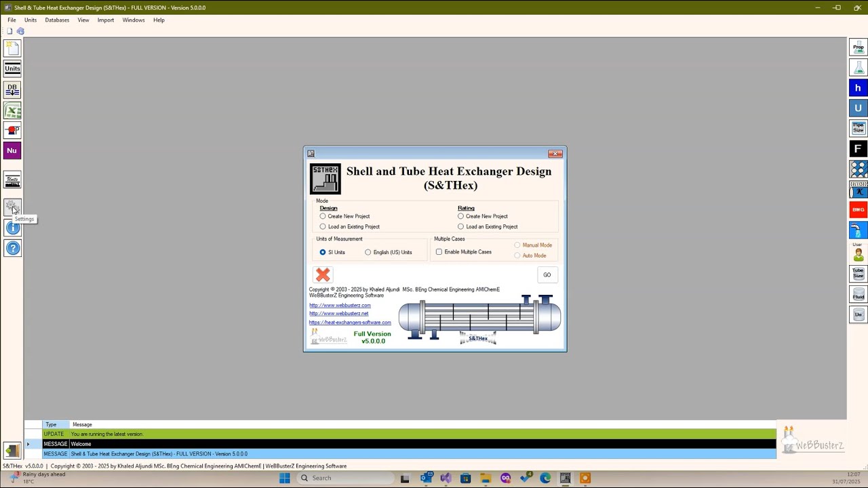Open the Settings gear icon
Image resolution: width=868 pixels, height=488 pixels.
(x=12, y=207)
